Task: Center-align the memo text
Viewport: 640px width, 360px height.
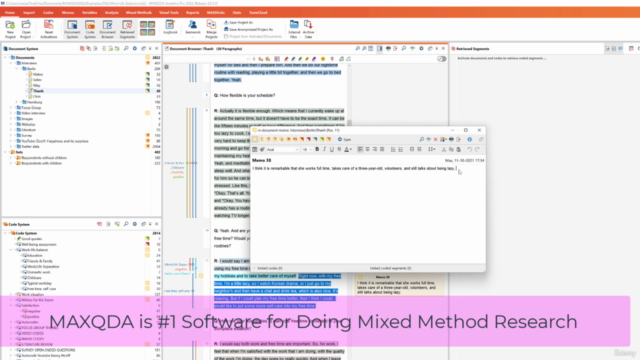Action: pyautogui.click(x=367, y=149)
